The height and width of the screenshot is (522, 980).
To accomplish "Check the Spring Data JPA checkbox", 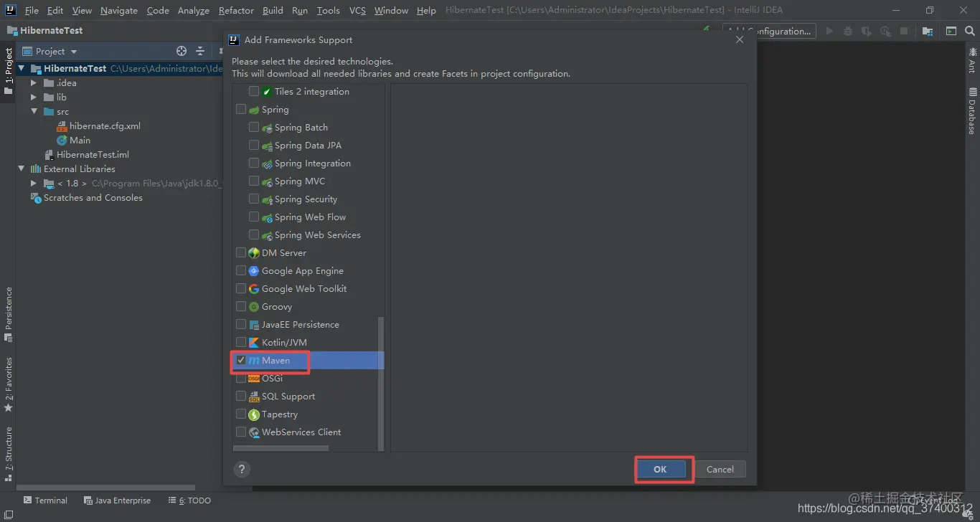I will click(x=254, y=146).
